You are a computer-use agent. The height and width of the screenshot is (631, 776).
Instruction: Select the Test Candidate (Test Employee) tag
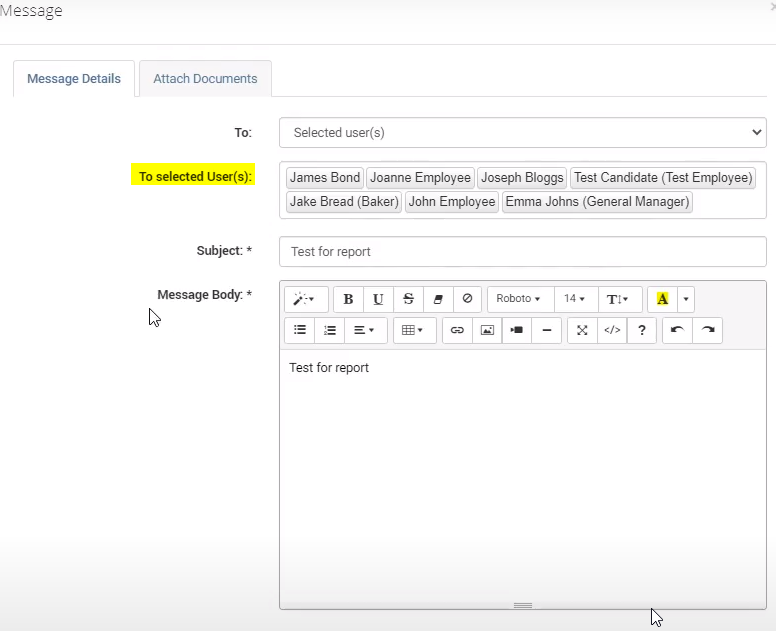[x=663, y=178]
